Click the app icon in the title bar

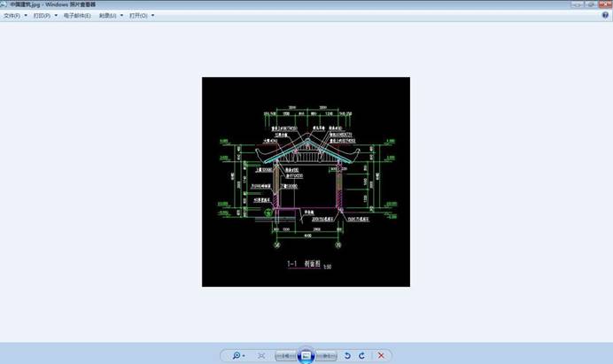(x=4, y=4)
